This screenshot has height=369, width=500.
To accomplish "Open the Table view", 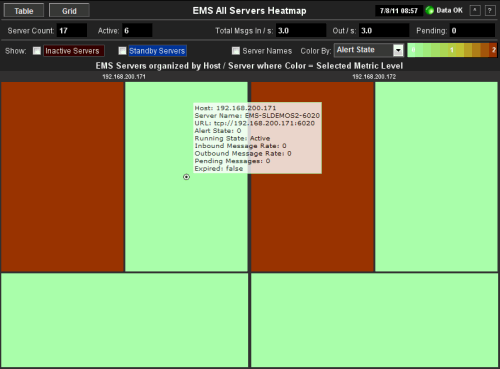I will tap(24, 10).
